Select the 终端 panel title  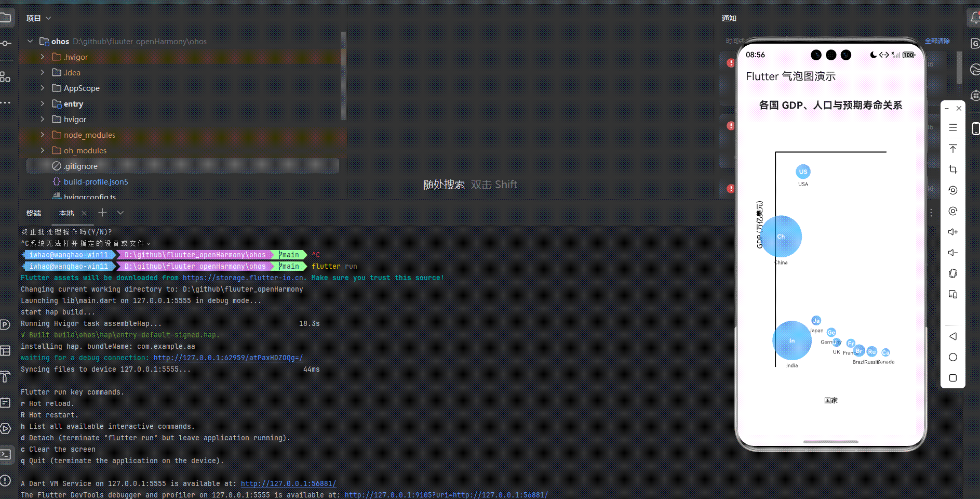(x=34, y=213)
